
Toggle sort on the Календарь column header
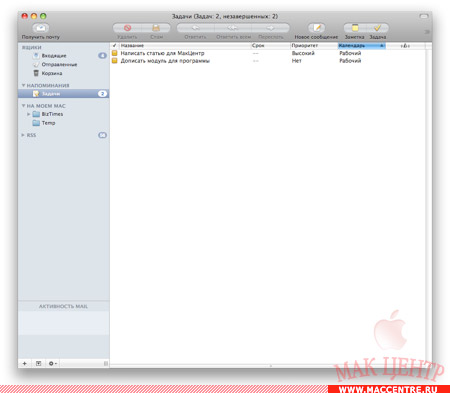[x=362, y=45]
